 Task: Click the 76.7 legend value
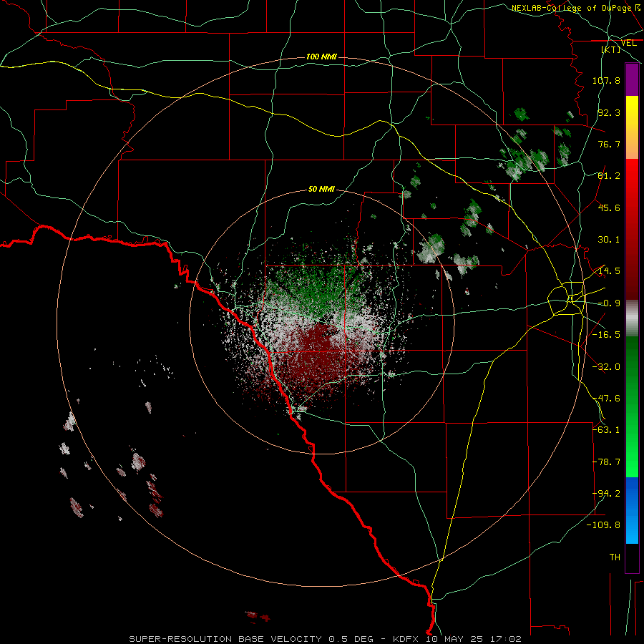coord(609,144)
